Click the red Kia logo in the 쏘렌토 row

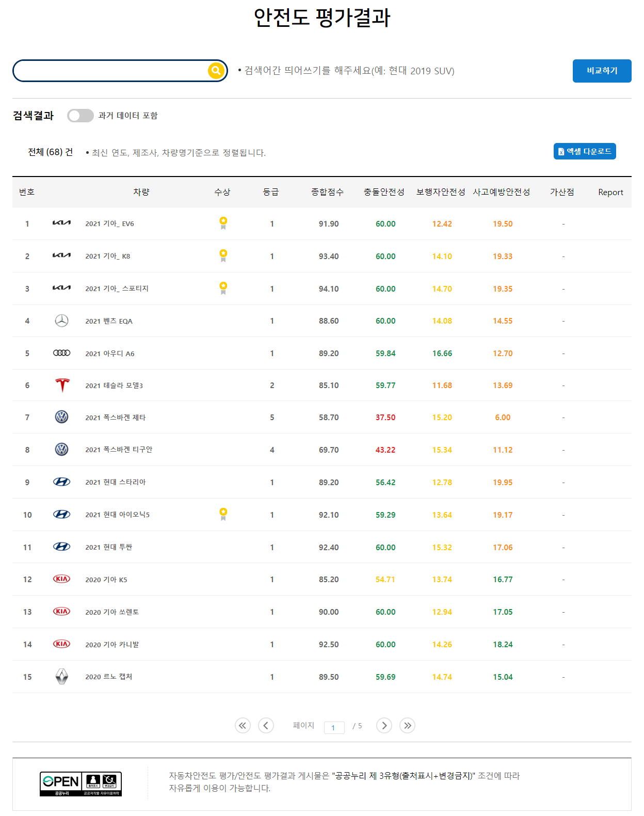pyautogui.click(x=62, y=612)
